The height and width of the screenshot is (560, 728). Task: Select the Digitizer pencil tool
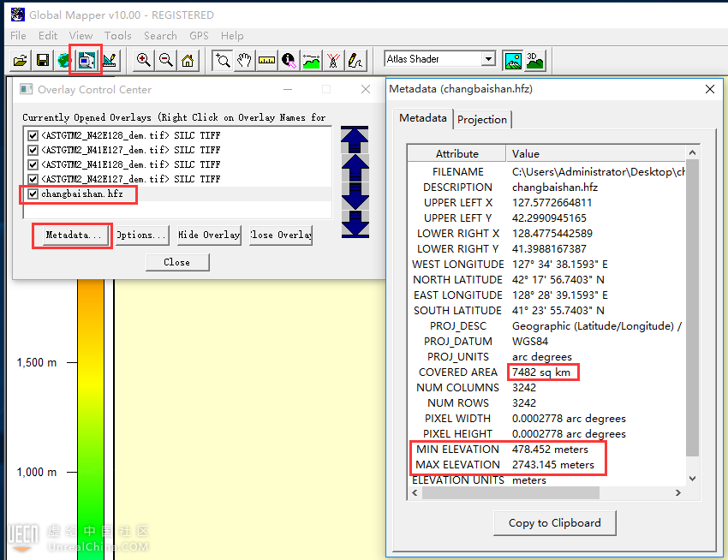tap(355, 60)
